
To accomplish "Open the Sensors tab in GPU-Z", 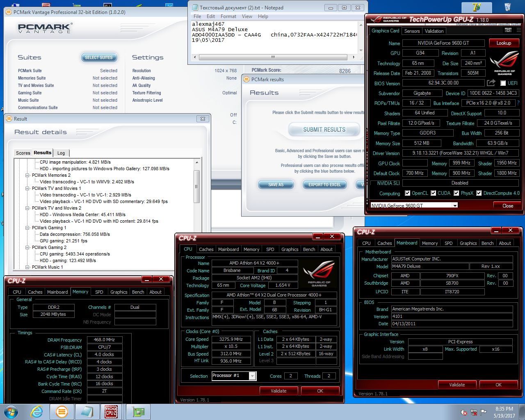I will 412,31.
